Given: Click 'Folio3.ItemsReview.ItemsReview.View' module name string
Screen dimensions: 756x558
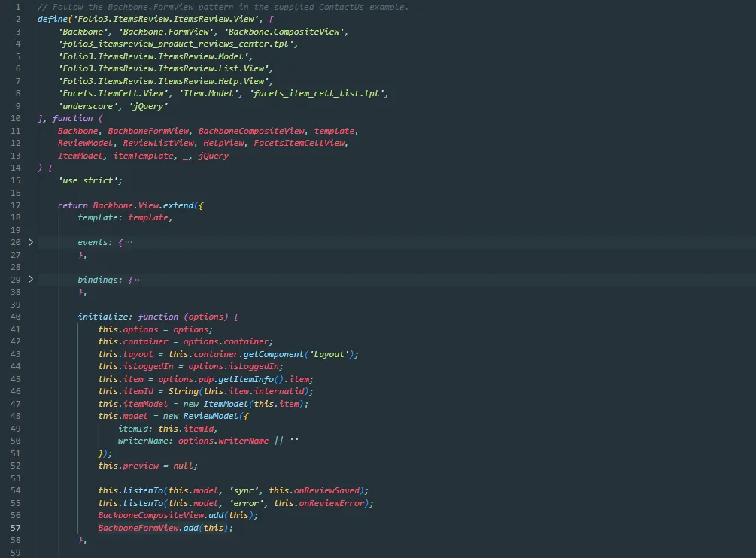Looking at the screenshot, I should point(167,19).
